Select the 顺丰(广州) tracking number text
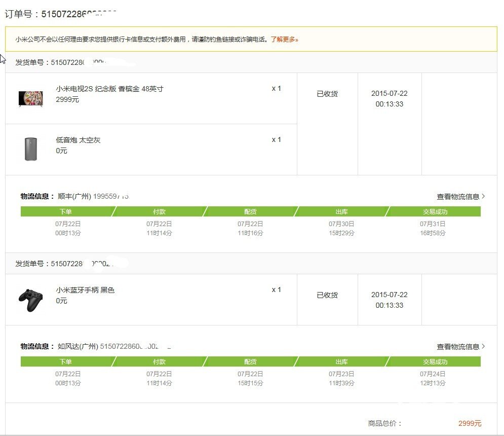This screenshot has width=504, height=436. 111,196
